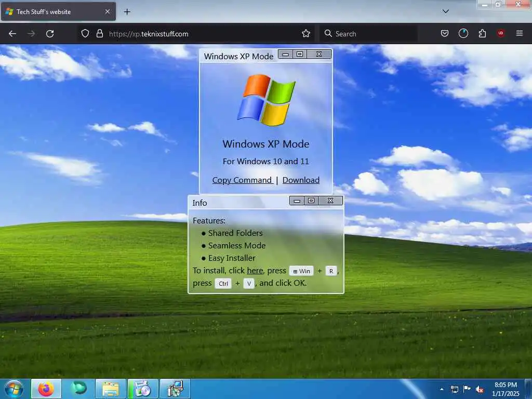Open a new tab with the plus button

click(x=127, y=12)
